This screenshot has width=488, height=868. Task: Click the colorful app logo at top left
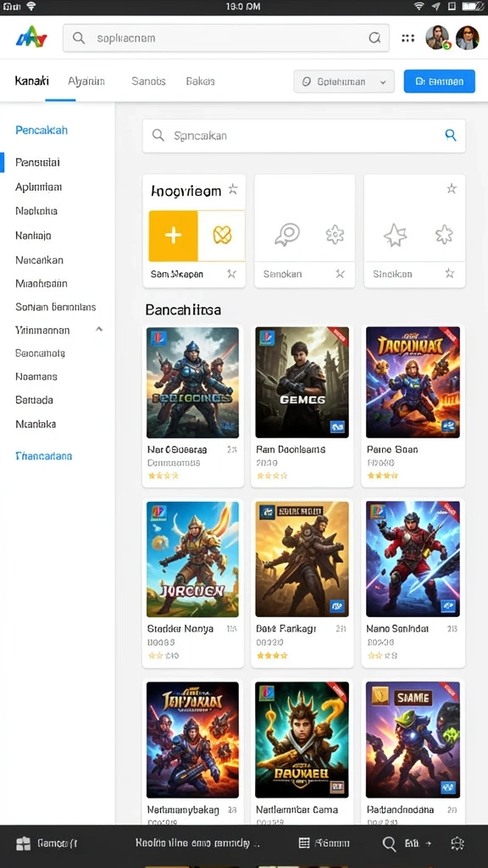31,38
